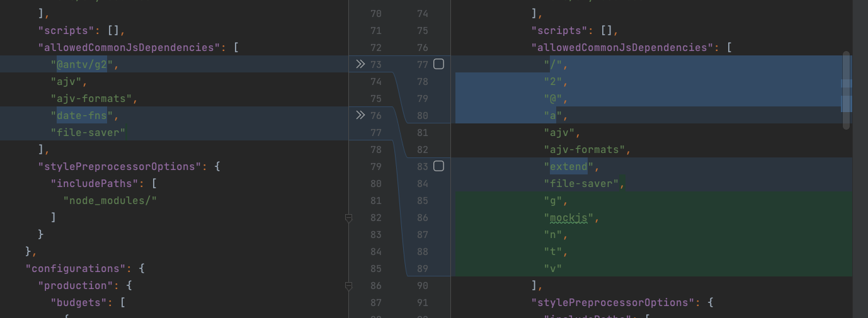The height and width of the screenshot is (318, 868).
Task: Click line number 91 in the gutter
Action: coord(422,302)
